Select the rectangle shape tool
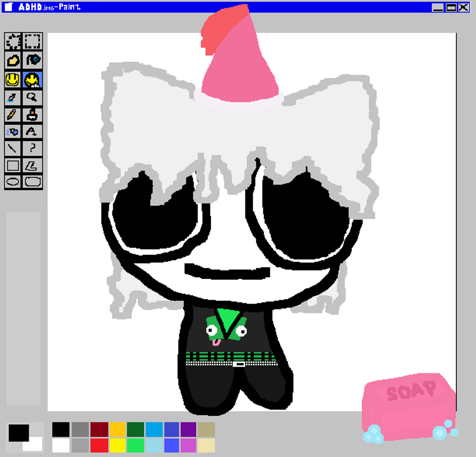 click(x=13, y=166)
